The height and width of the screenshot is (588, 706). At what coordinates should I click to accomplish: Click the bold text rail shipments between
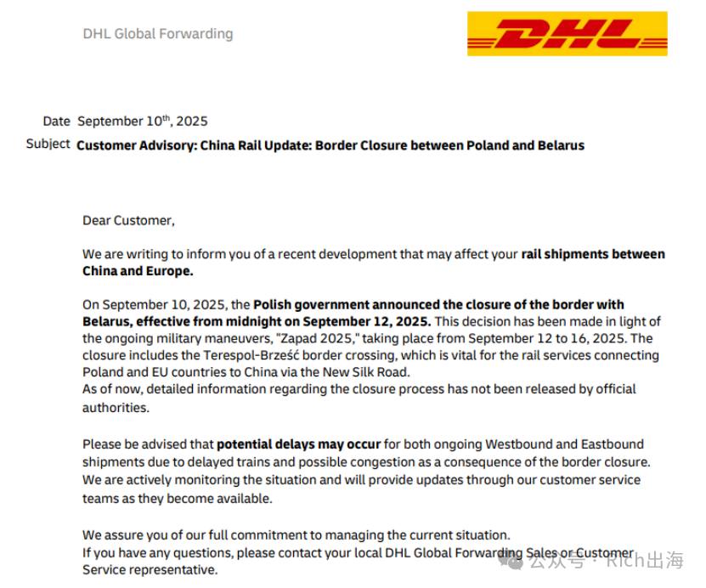[x=593, y=254]
